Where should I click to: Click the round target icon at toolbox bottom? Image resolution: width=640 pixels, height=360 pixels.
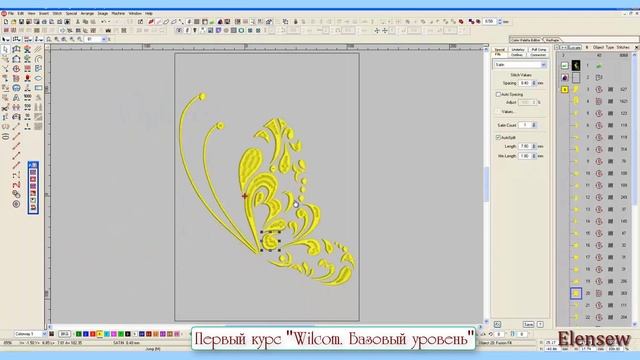coord(16,204)
